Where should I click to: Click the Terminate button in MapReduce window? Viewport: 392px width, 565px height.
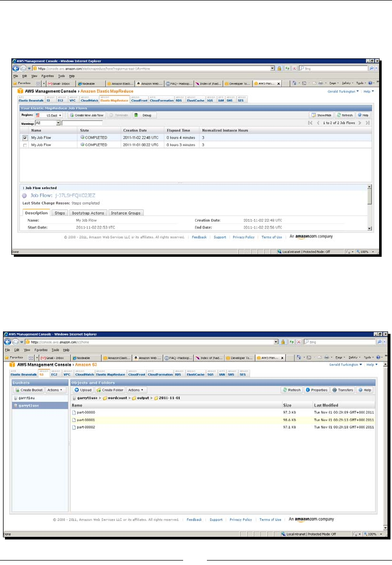(x=119, y=115)
